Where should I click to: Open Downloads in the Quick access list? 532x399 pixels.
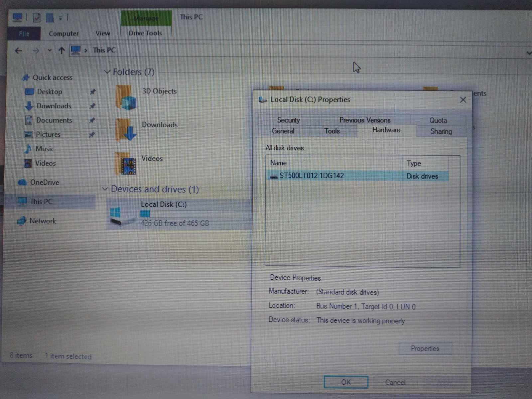click(54, 106)
